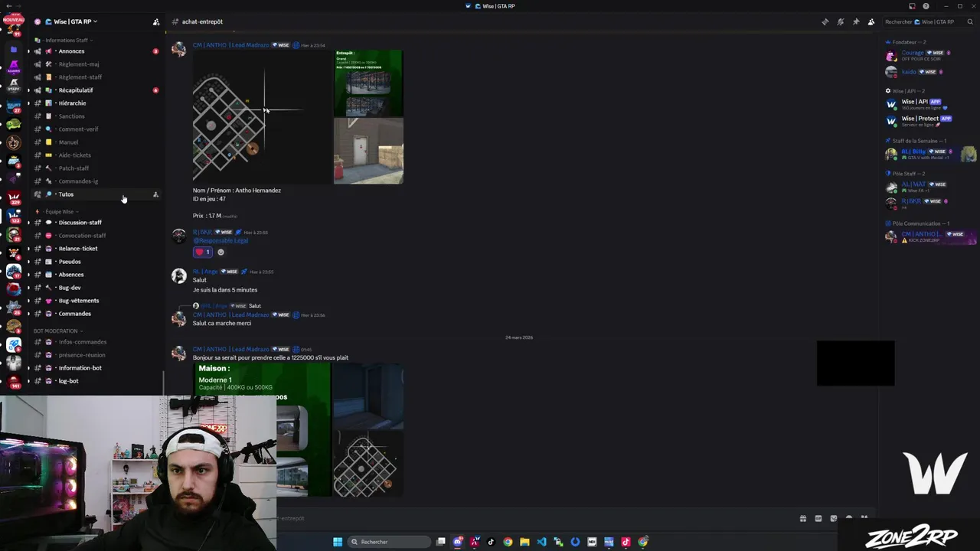Open the Entrepôt green image attachment

tap(368, 83)
